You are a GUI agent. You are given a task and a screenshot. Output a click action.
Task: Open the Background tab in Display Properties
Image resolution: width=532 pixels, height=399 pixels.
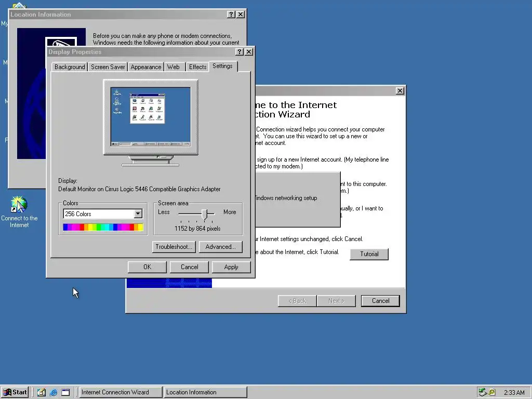pos(70,67)
